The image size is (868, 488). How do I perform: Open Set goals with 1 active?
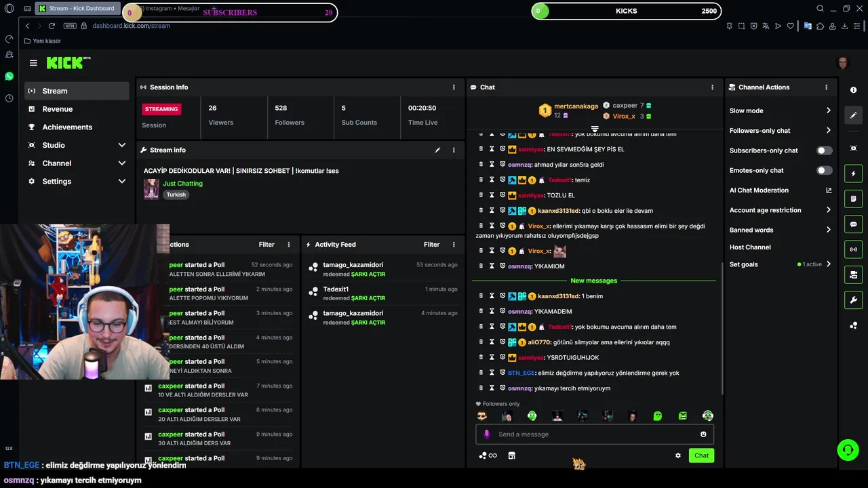pos(780,264)
